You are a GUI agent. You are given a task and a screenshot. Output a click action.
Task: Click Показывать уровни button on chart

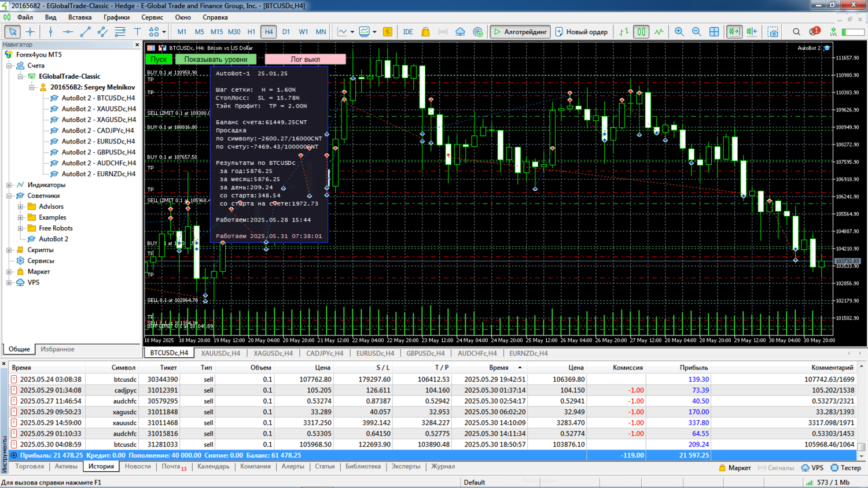216,59
